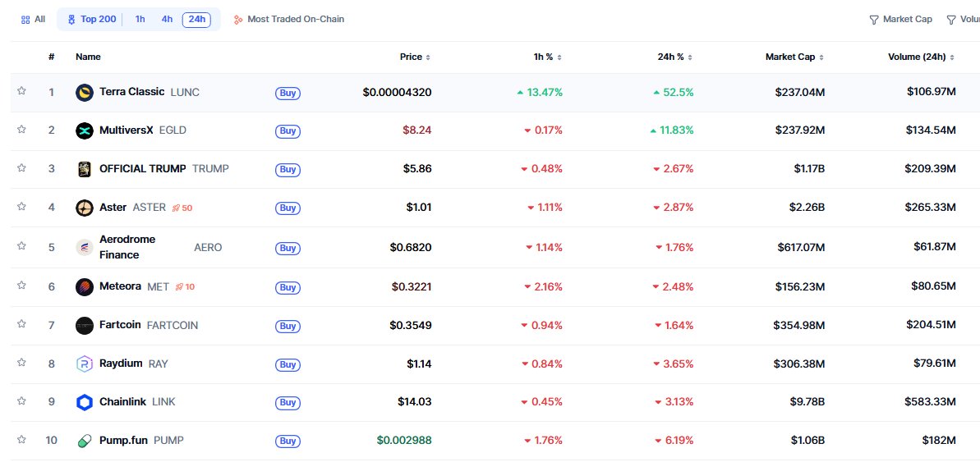Add OFFICIAL TRUMP to watchlist star
The height and width of the screenshot is (462, 980).
pyautogui.click(x=21, y=168)
